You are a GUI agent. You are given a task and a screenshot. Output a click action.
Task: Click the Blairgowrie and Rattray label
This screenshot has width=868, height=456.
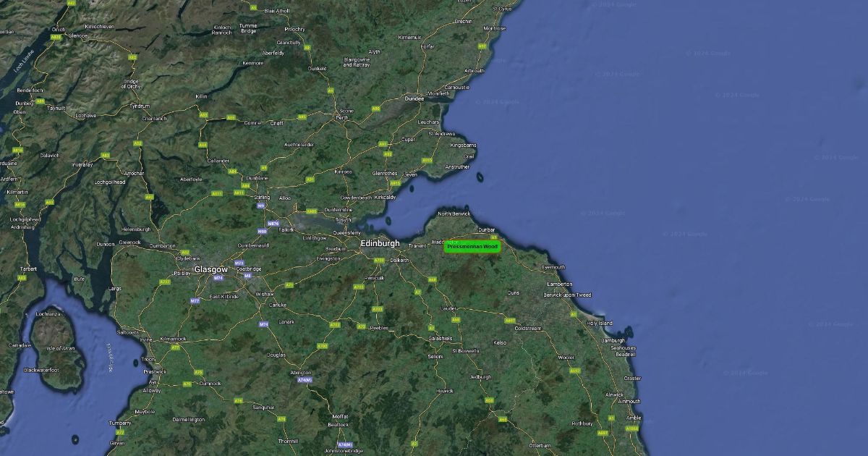(357, 62)
